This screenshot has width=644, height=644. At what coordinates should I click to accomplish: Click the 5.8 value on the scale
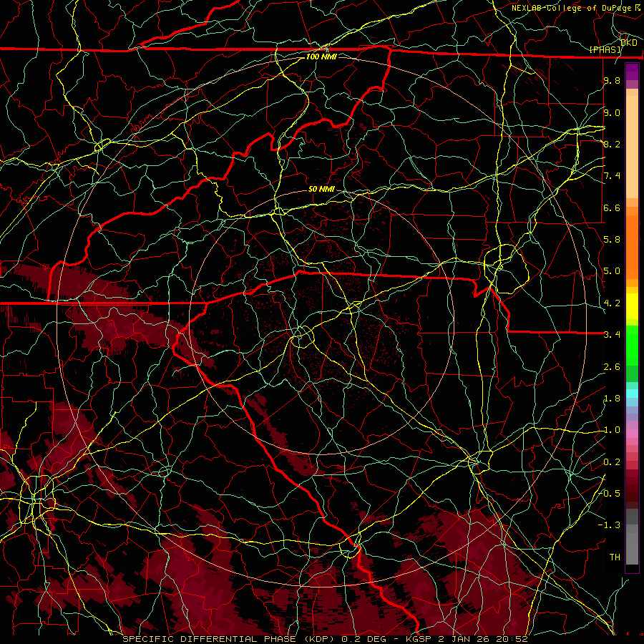(612, 239)
